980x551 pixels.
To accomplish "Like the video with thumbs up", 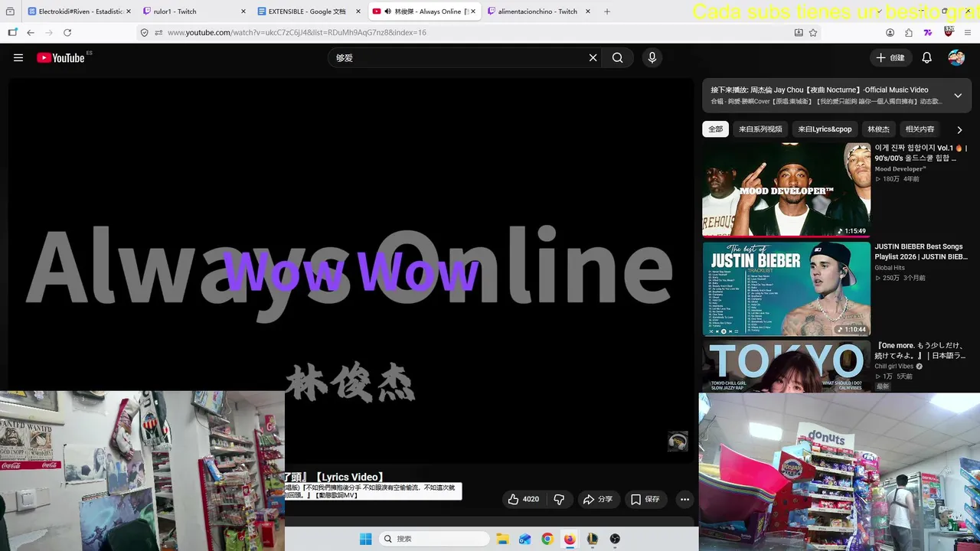I will [x=524, y=499].
